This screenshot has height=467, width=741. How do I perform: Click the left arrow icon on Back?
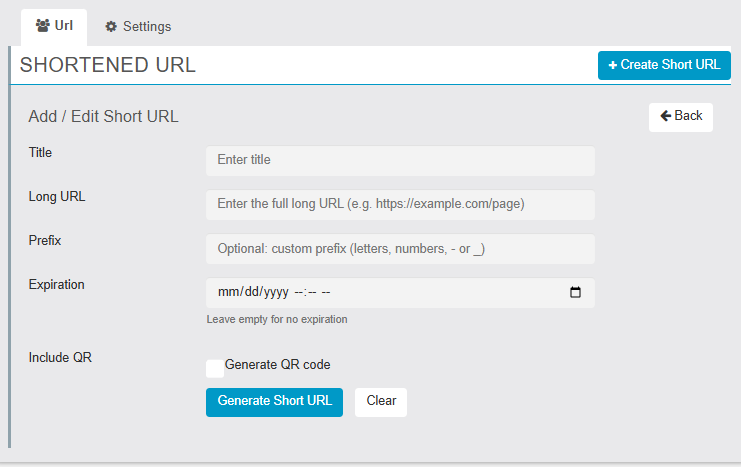click(x=665, y=116)
